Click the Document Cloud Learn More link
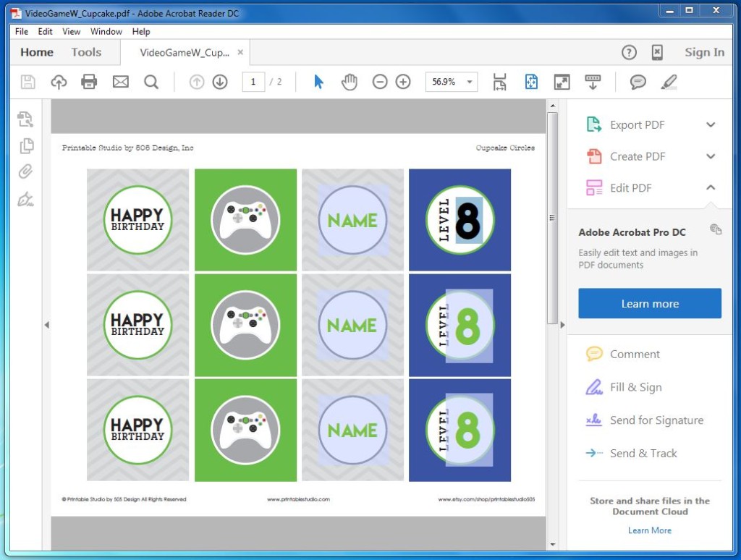Viewport: 741px width, 560px height. (649, 530)
